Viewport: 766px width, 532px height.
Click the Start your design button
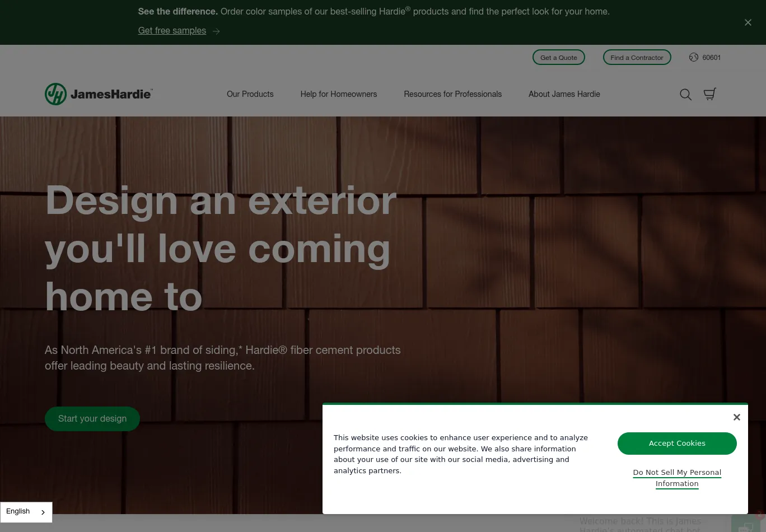[92, 419]
